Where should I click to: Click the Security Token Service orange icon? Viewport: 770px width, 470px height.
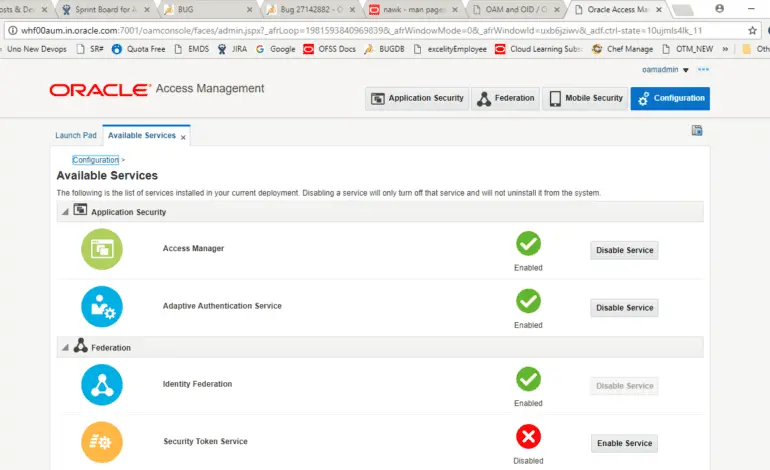coord(102,442)
